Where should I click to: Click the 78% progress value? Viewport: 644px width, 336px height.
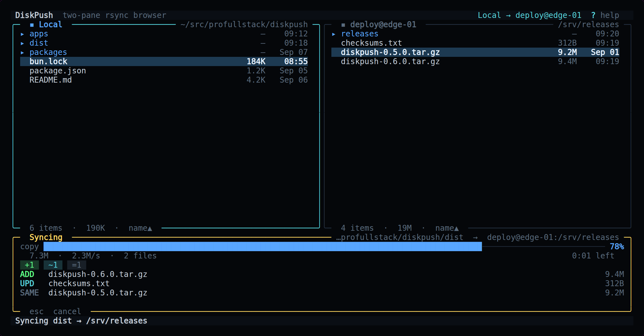click(617, 247)
